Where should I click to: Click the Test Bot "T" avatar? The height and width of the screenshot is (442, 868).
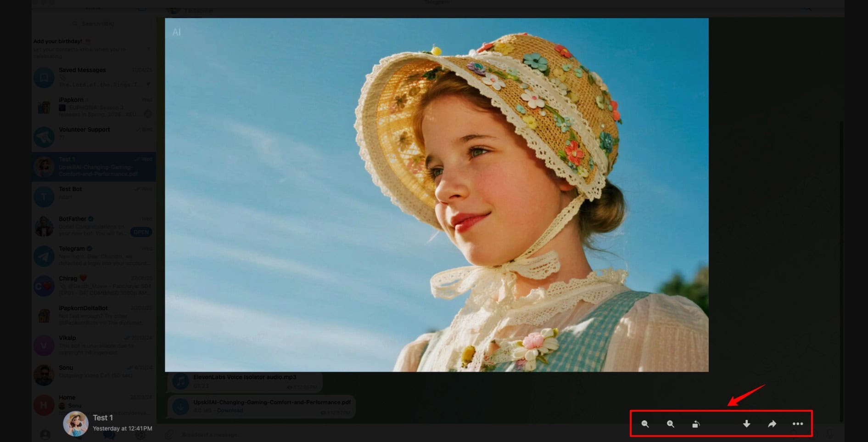pyautogui.click(x=44, y=197)
